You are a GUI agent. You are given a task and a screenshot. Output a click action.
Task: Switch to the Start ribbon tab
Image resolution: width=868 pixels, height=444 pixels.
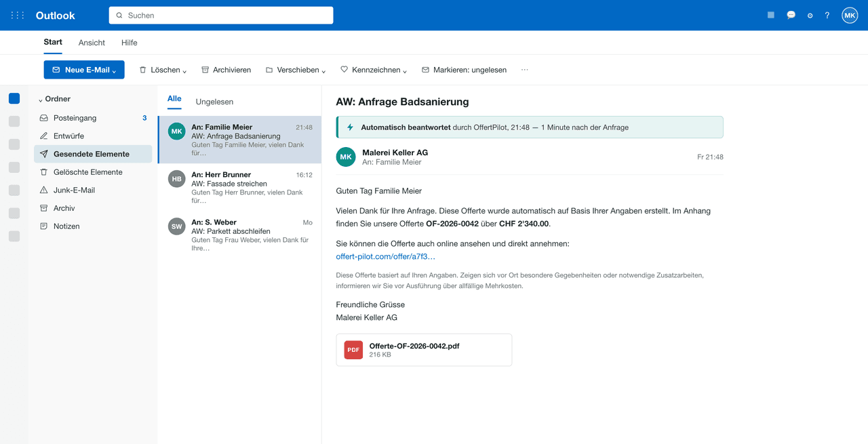[53, 42]
